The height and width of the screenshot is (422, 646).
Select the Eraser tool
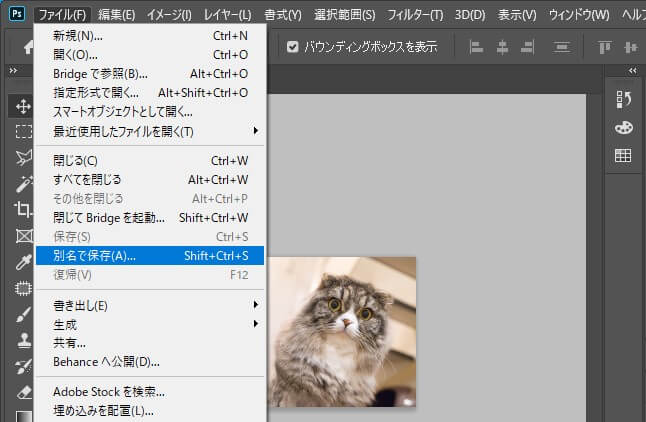pos(23,392)
